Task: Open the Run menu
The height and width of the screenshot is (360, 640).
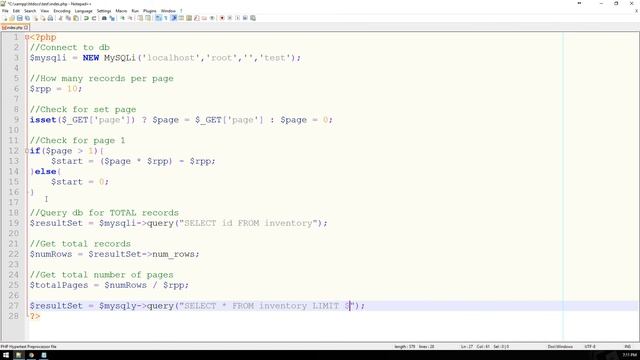Action: pos(135,11)
